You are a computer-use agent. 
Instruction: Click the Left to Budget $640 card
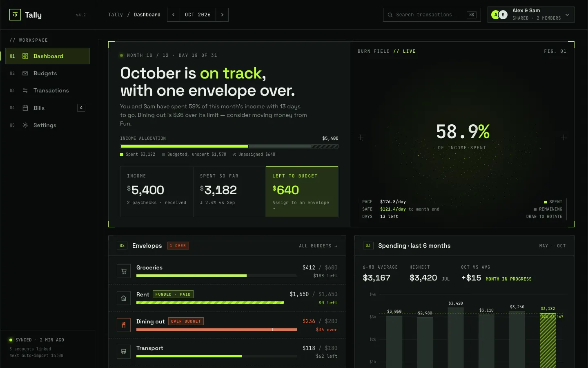pyautogui.click(x=302, y=191)
